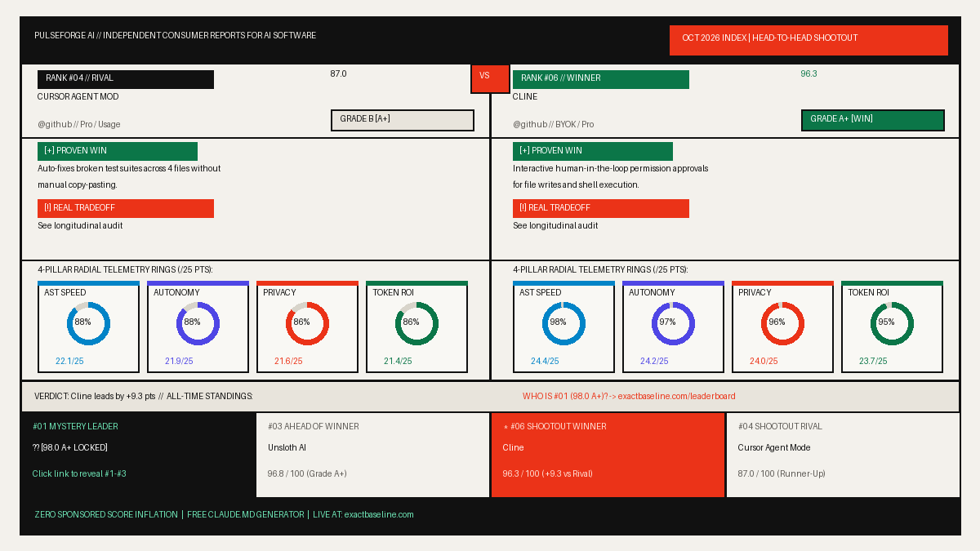Click '96.8 / 100 (Grade A+)' text
The width and height of the screenshot is (980, 551).
coord(307,474)
